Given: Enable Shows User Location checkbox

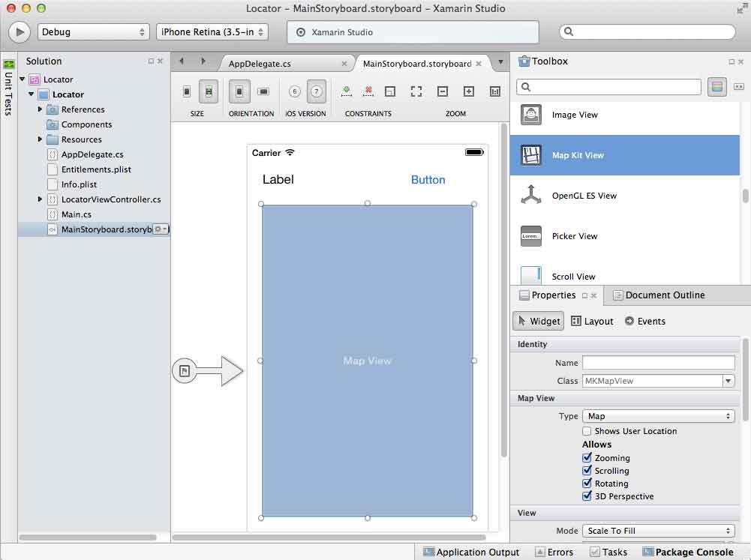Looking at the screenshot, I should [587, 431].
